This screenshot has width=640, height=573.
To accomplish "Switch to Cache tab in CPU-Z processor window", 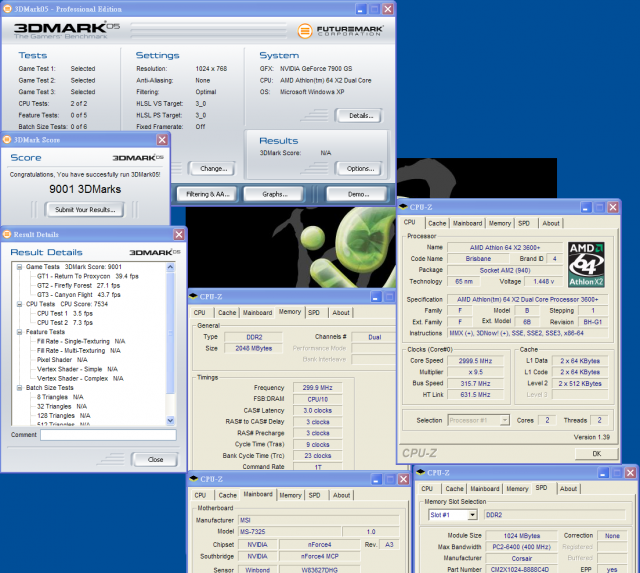I will (x=437, y=223).
